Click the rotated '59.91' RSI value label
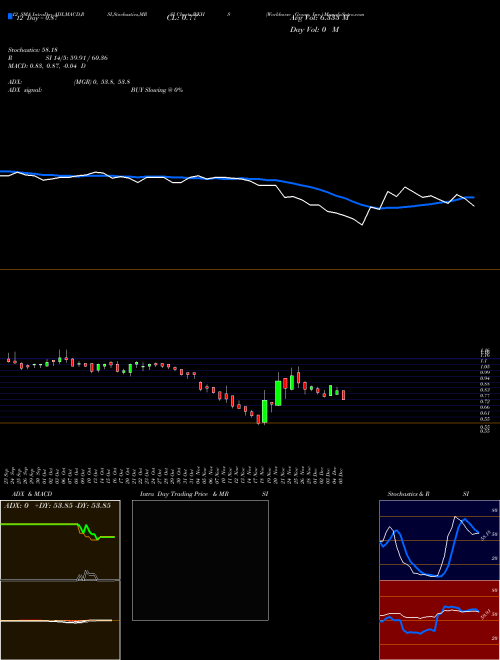The height and width of the screenshot is (660, 500). pyautogui.click(x=486, y=615)
